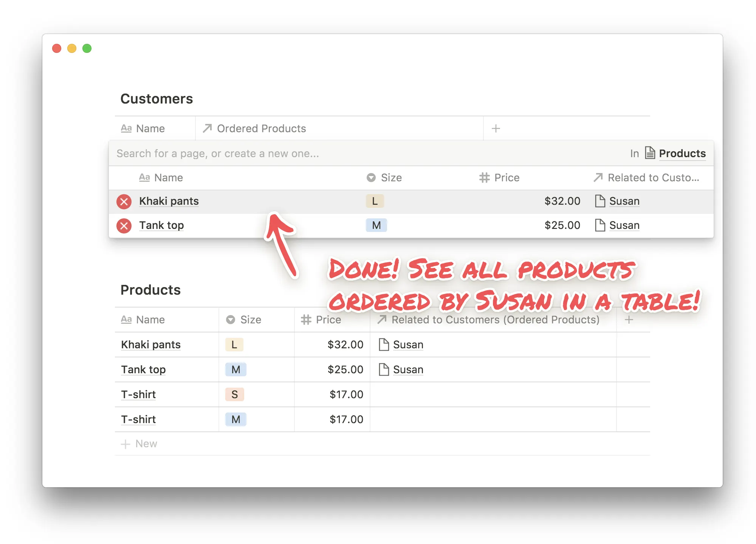756x544 pixels.
Task: Click the plus icon beside New
Action: (x=125, y=444)
